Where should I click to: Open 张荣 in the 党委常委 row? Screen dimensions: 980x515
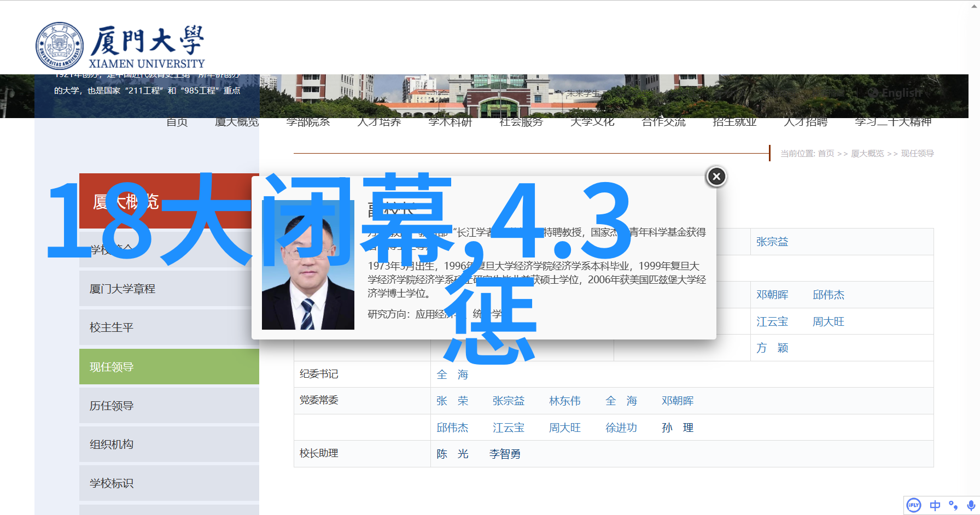point(452,401)
